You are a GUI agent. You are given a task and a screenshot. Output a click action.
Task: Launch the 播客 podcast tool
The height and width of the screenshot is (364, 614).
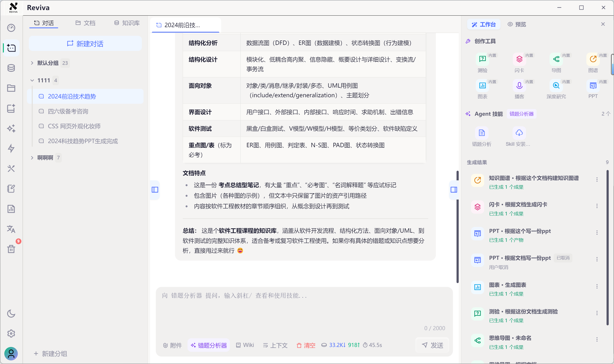coord(519,89)
